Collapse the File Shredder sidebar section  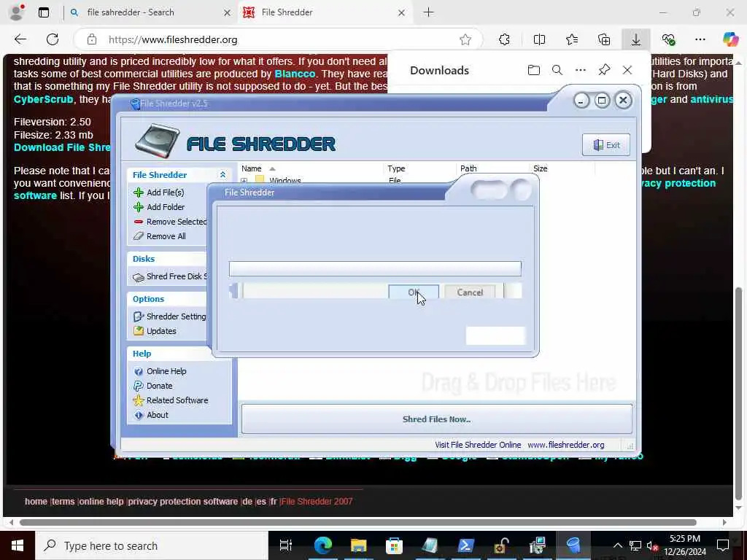click(222, 175)
